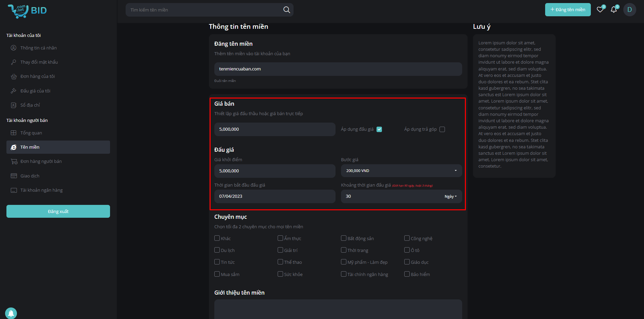Open the wishlist heart icon
The image size is (644, 319).
click(x=600, y=9)
